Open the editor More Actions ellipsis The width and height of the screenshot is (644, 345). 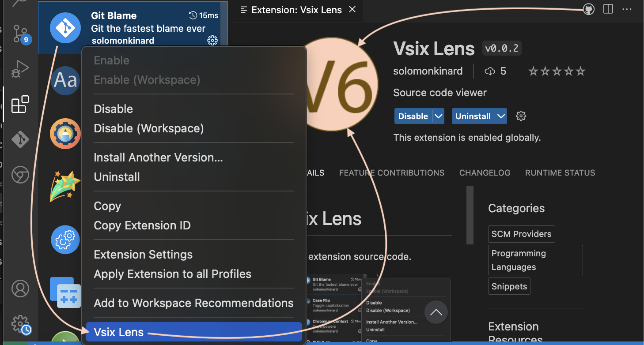tap(627, 9)
